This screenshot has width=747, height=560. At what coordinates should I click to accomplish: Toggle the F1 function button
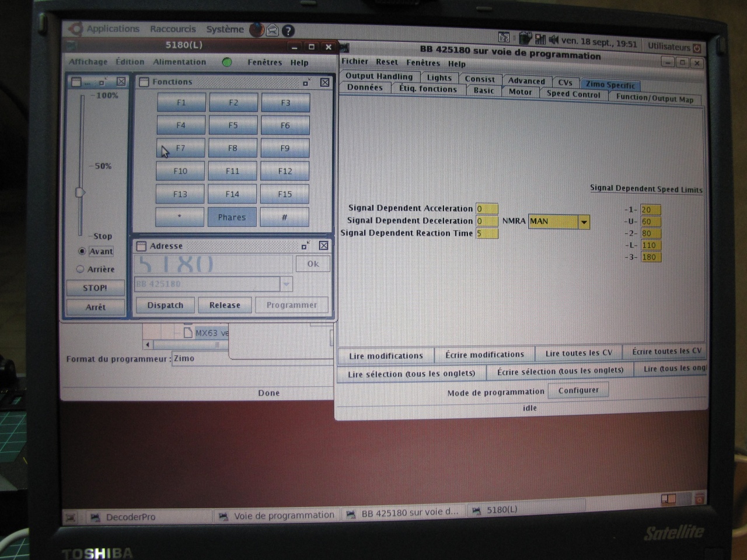(181, 103)
